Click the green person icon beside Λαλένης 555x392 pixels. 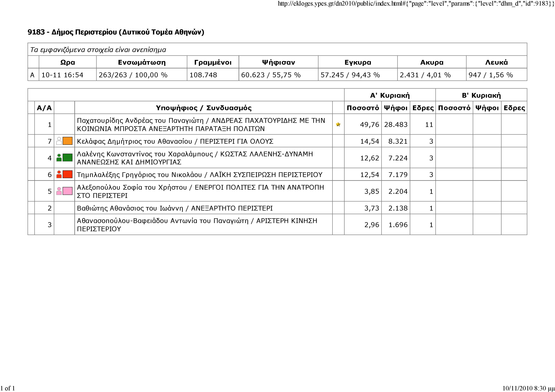pos(59,158)
